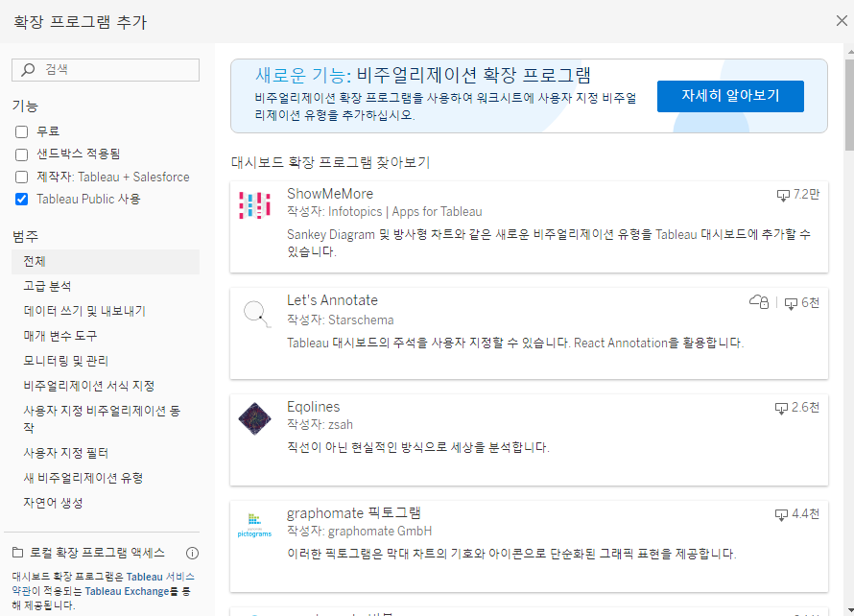Click the graphomate pictogram description text

pyautogui.click(x=512, y=555)
